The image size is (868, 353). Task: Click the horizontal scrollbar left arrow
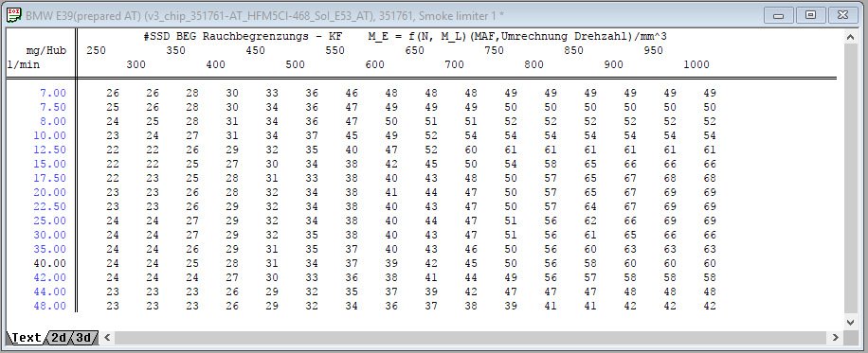coord(107,337)
